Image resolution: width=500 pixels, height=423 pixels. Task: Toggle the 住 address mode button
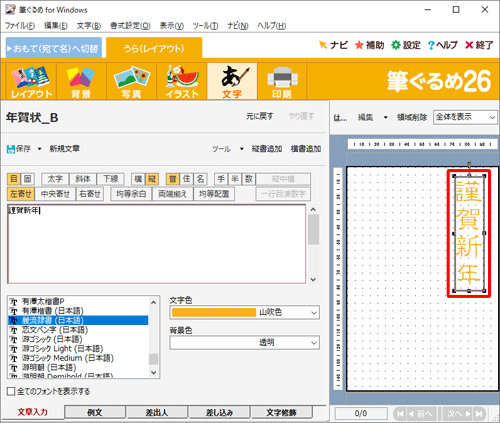click(x=187, y=179)
